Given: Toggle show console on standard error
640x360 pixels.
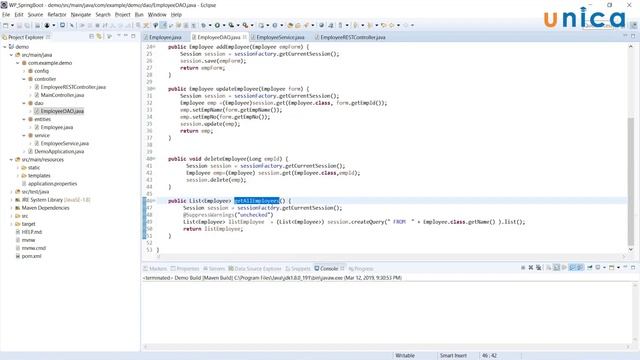Looking at the screenshot, I should tap(580, 268).
